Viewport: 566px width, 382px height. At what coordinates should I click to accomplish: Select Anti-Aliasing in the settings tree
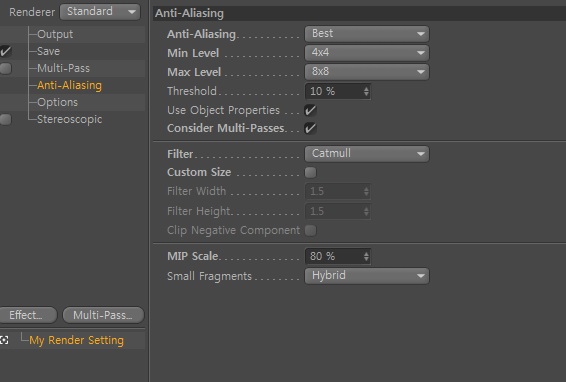[69, 85]
